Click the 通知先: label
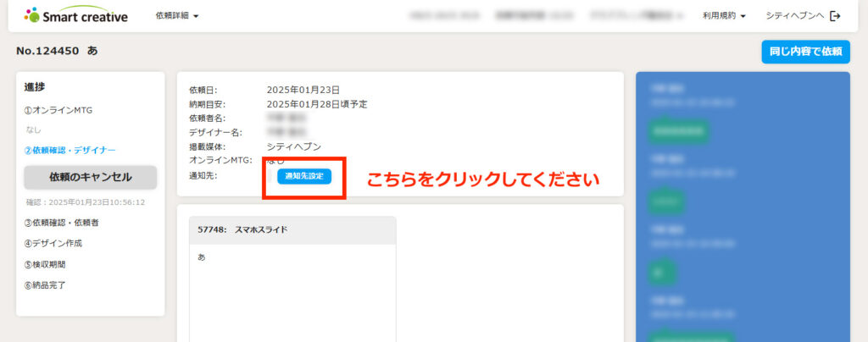 point(203,174)
